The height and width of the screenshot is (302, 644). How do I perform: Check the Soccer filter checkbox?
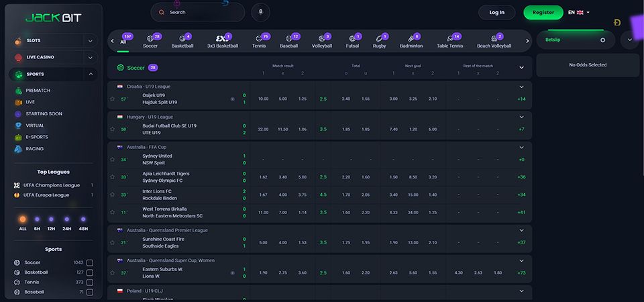[x=89, y=262]
